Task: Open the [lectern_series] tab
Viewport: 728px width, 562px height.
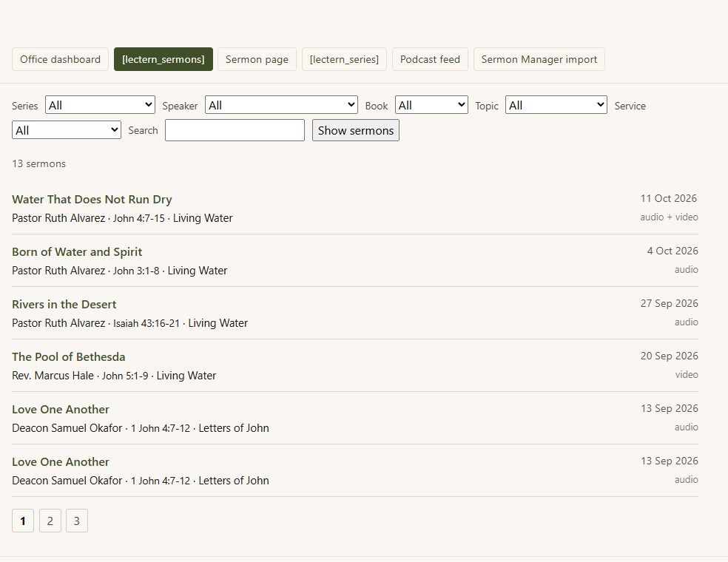Action: (x=344, y=59)
